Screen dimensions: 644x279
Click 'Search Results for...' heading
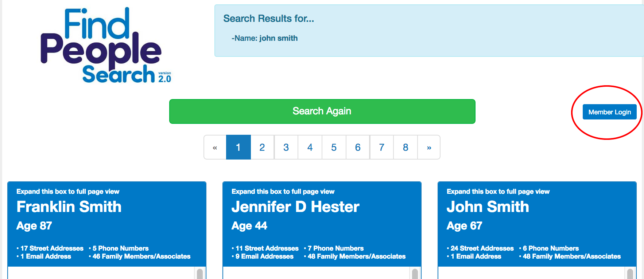pos(269,19)
